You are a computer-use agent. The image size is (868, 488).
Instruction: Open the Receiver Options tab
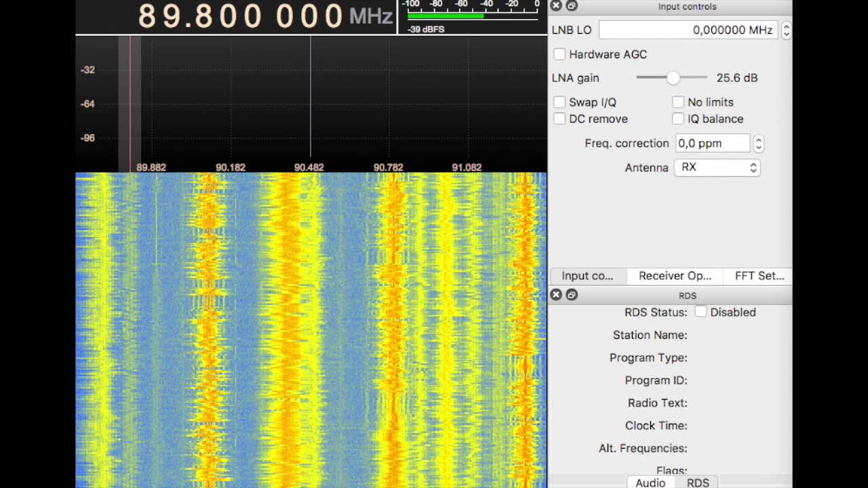coord(675,276)
